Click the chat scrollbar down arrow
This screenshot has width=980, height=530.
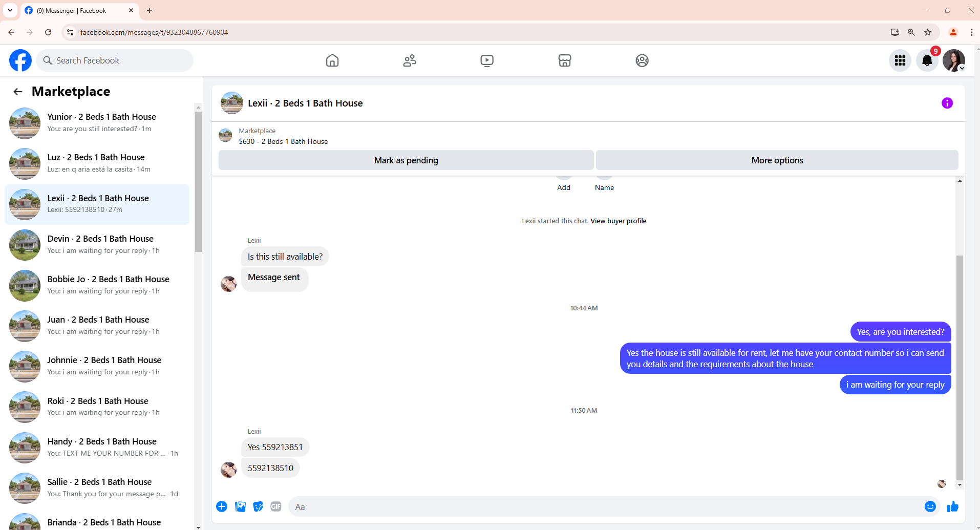[x=960, y=485]
